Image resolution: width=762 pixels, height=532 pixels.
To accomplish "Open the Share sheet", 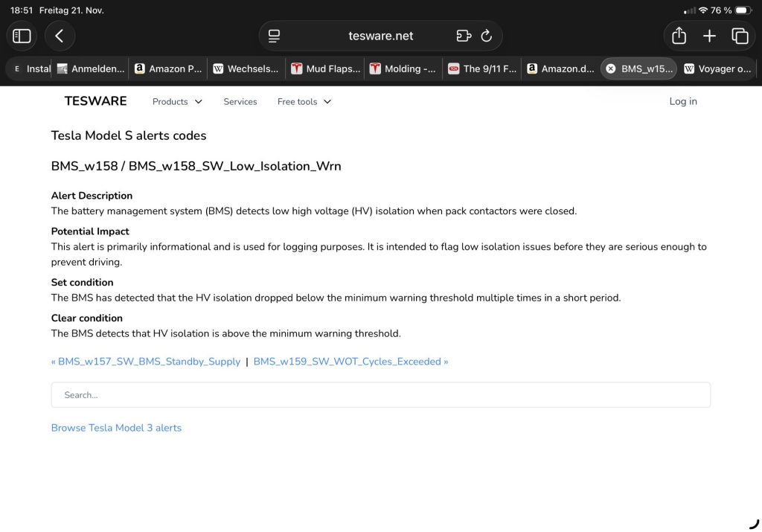I will click(x=679, y=36).
